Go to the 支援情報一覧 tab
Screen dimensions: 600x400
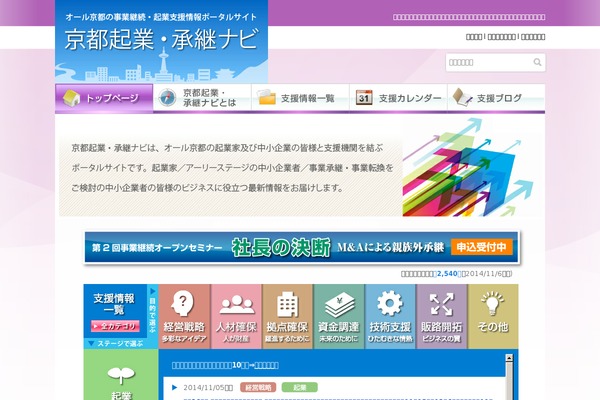[x=300, y=98]
